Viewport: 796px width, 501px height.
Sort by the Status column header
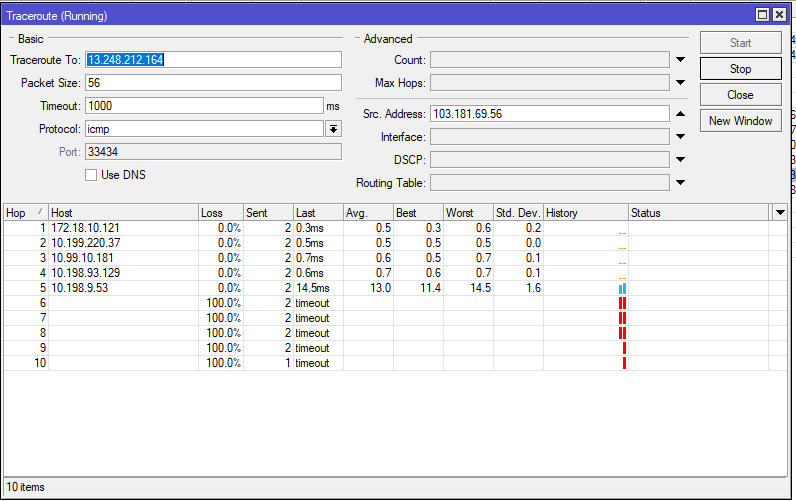pos(699,213)
